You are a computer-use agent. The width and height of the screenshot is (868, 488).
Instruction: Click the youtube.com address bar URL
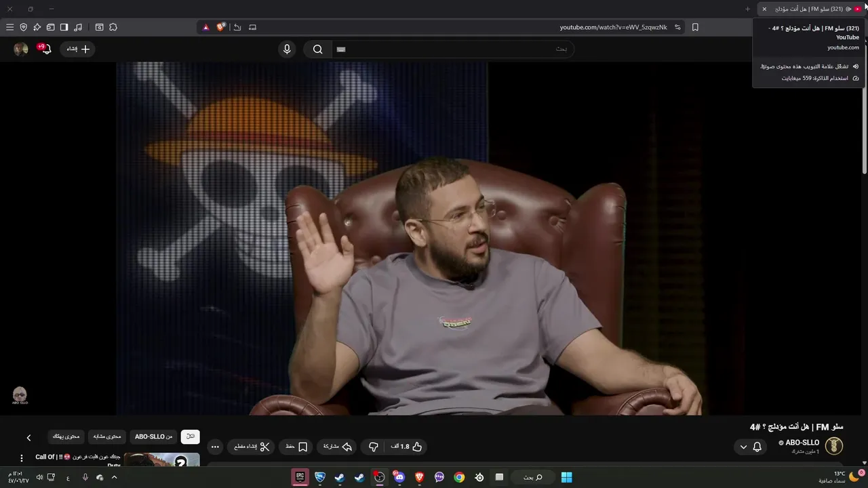(x=613, y=27)
